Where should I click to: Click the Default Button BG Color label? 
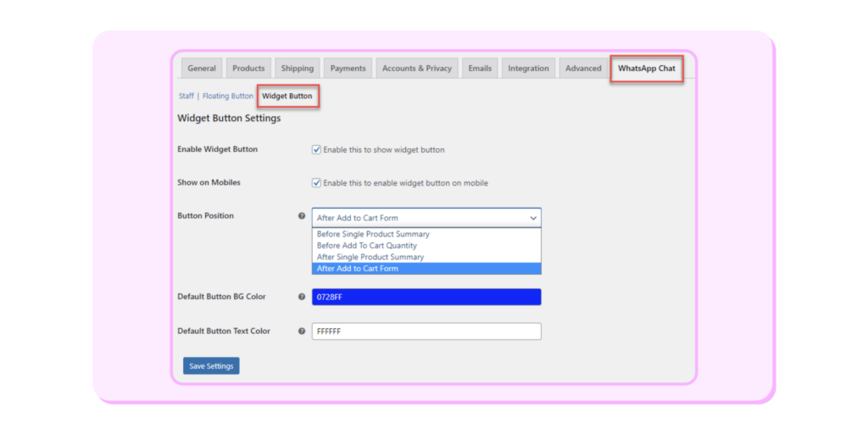coord(221,297)
